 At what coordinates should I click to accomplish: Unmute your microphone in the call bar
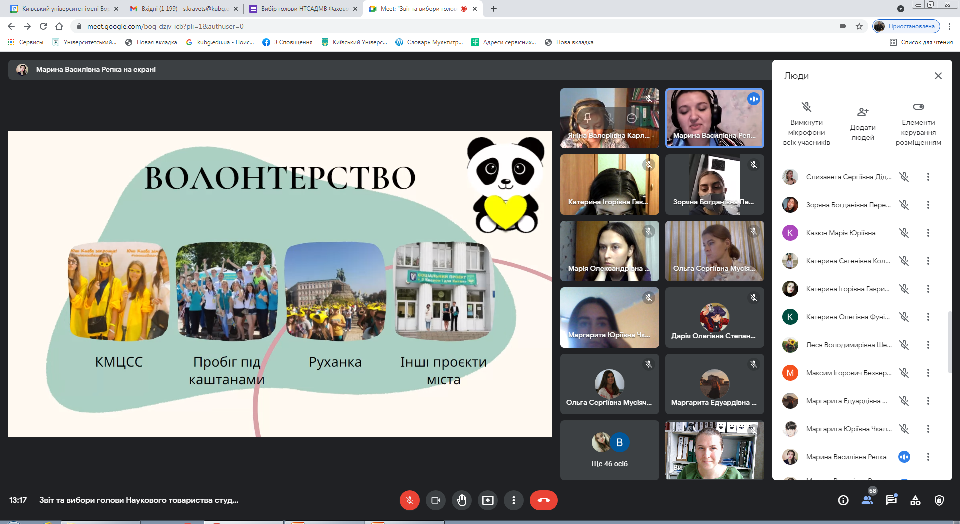(x=409, y=499)
